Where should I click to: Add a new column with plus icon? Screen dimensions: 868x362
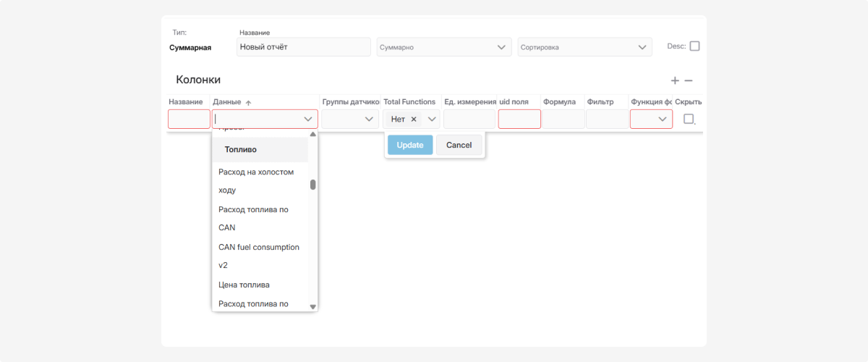click(x=675, y=80)
